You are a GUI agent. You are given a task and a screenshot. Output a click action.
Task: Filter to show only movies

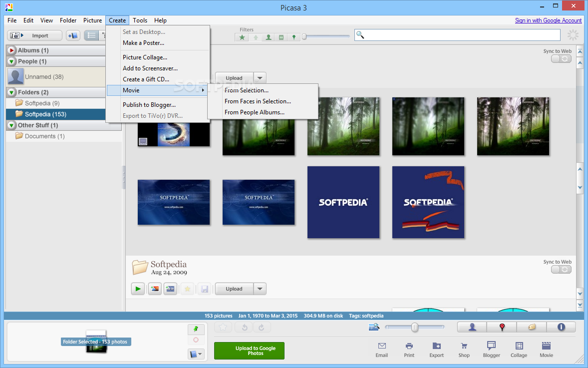pos(281,37)
